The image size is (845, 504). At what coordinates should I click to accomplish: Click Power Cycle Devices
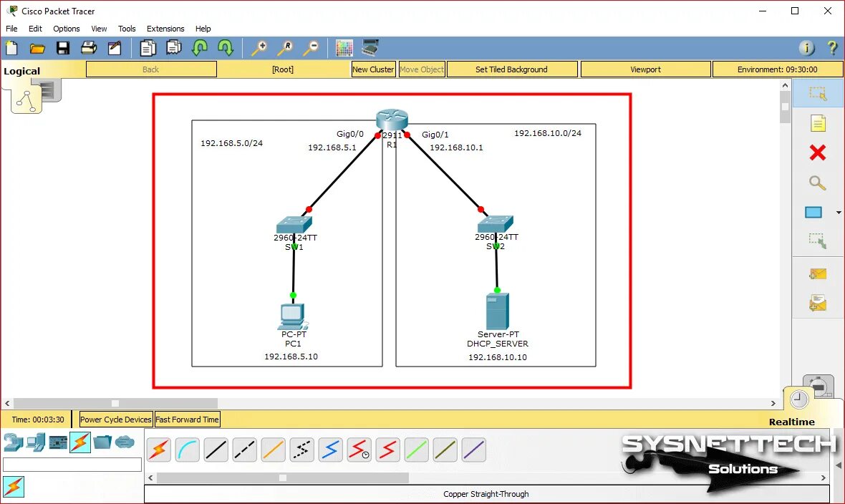(x=115, y=420)
